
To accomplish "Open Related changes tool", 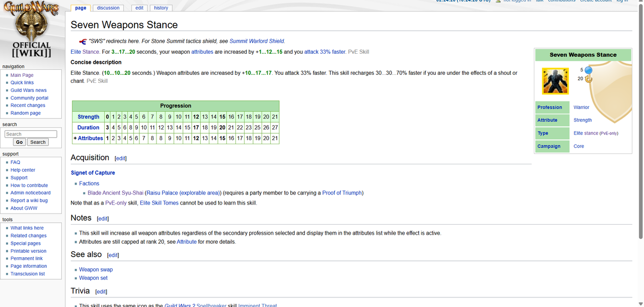I will pyautogui.click(x=29, y=236).
